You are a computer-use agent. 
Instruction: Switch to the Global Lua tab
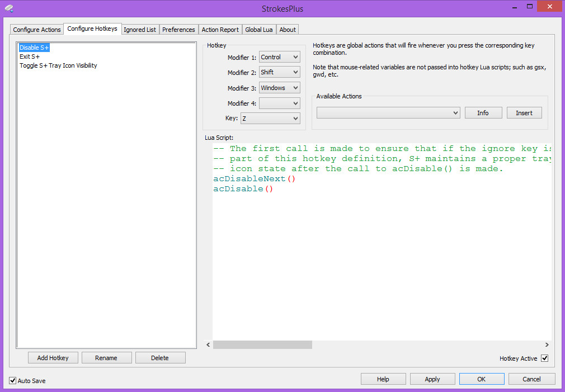tap(258, 30)
